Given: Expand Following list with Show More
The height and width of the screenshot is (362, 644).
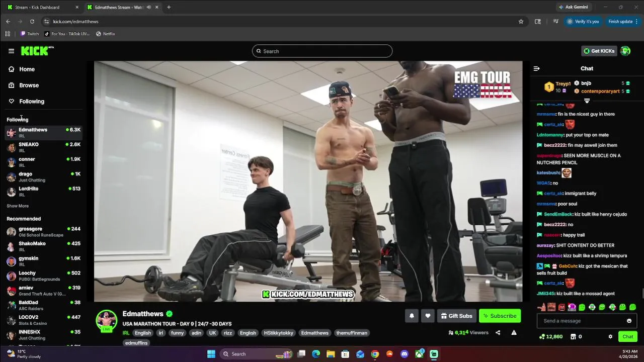Looking at the screenshot, I should [x=18, y=206].
